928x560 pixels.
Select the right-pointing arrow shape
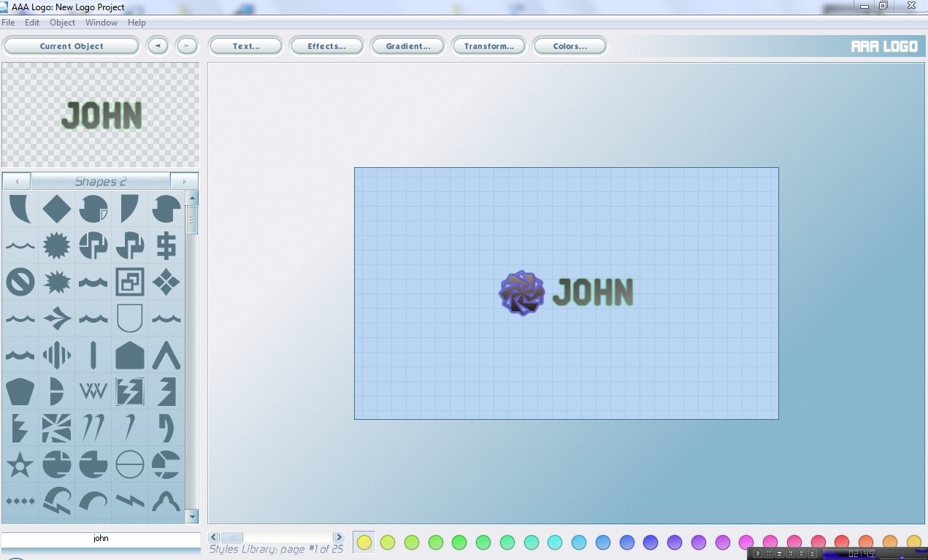(x=57, y=318)
